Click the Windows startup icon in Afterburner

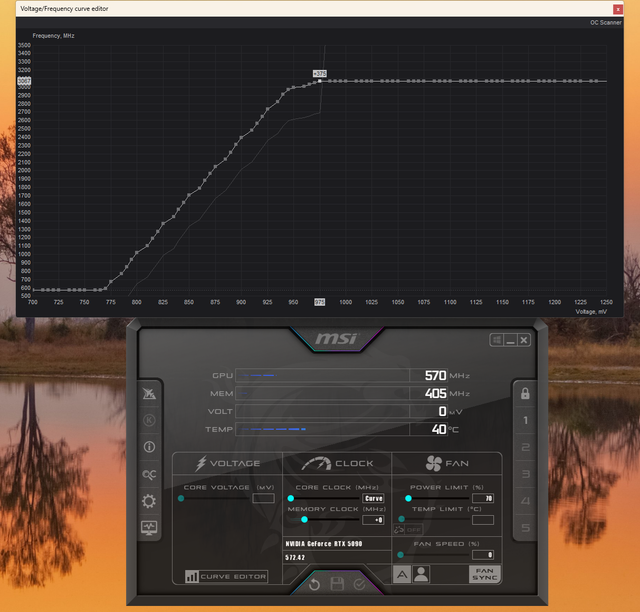pos(496,340)
